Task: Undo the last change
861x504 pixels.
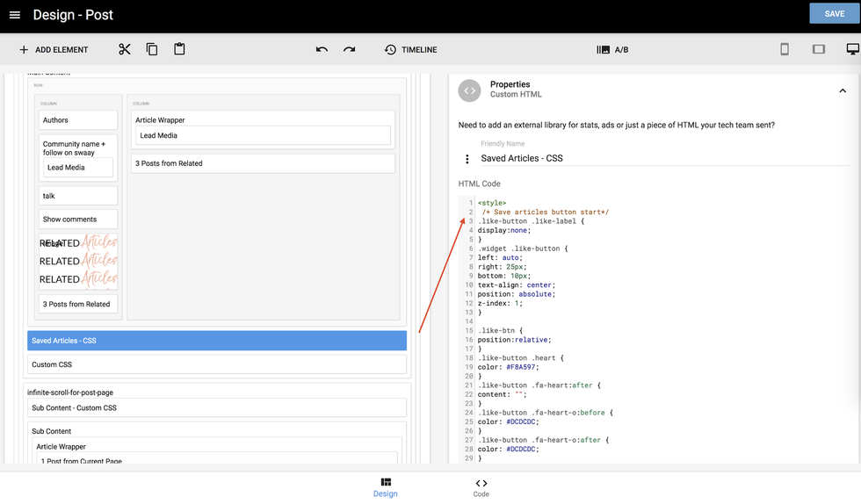Action: (322, 49)
